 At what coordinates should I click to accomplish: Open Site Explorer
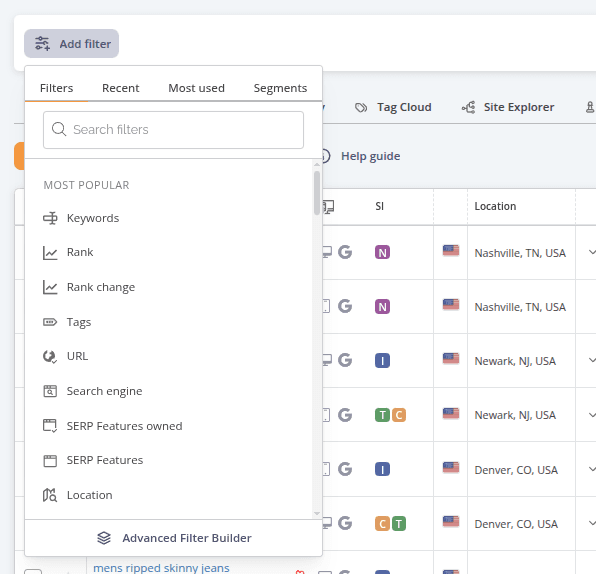[x=508, y=107]
